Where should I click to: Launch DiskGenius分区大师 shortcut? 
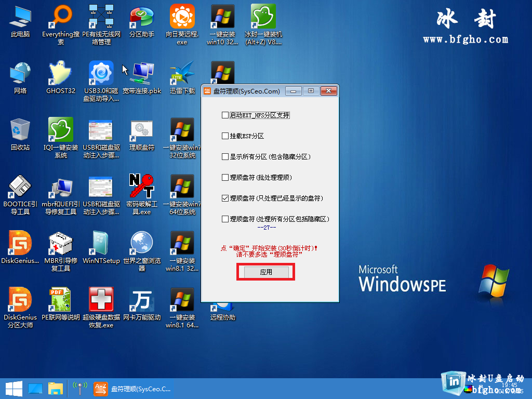point(20,308)
